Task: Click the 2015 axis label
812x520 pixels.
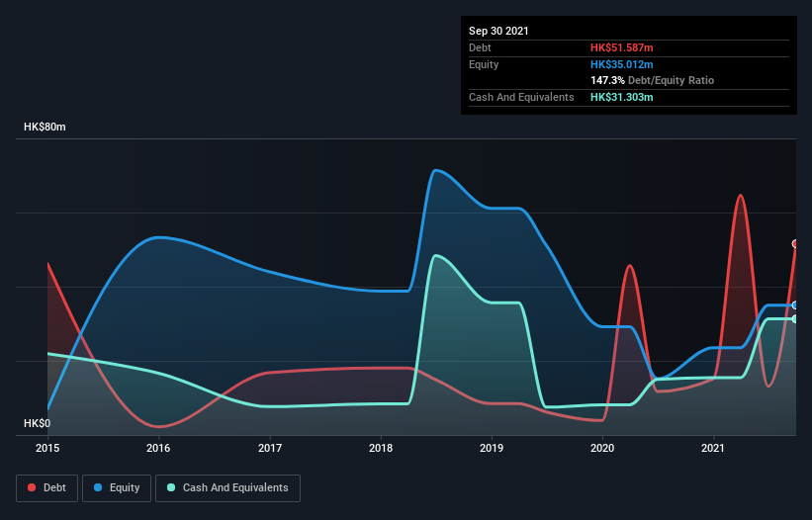Action: tap(47, 448)
